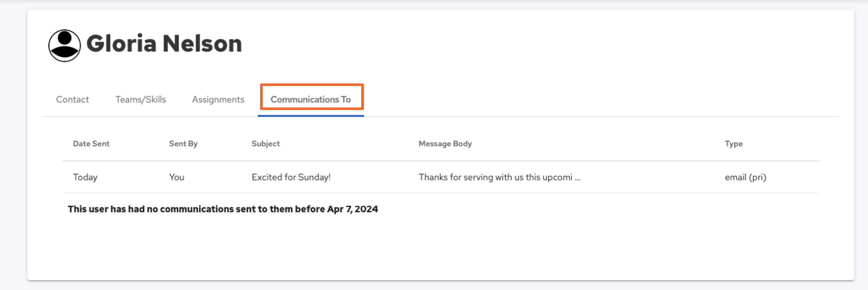Click "You" in the Sent By column
Image resolution: width=868 pixels, height=290 pixels.
point(177,177)
